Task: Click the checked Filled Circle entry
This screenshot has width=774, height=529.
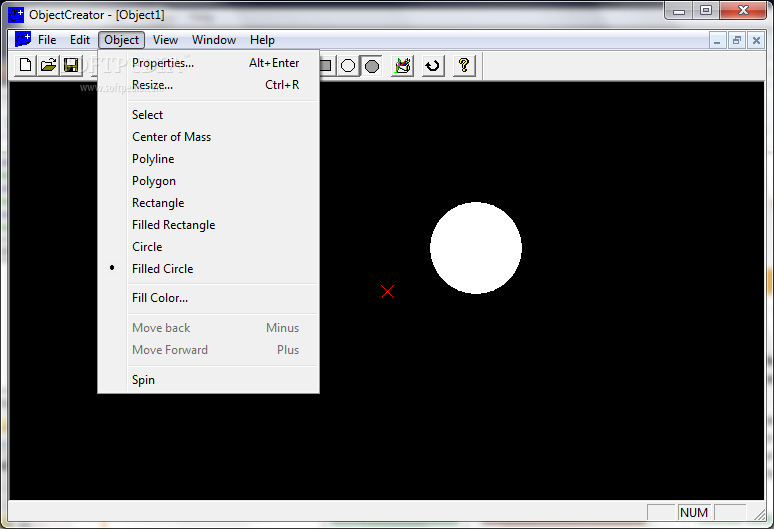Action: pyautogui.click(x=208, y=269)
